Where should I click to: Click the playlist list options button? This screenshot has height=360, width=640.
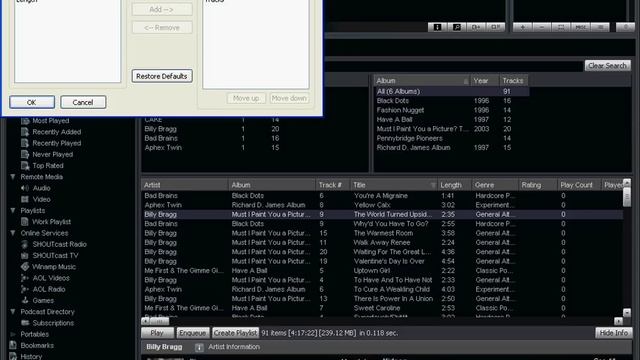pos(600,27)
